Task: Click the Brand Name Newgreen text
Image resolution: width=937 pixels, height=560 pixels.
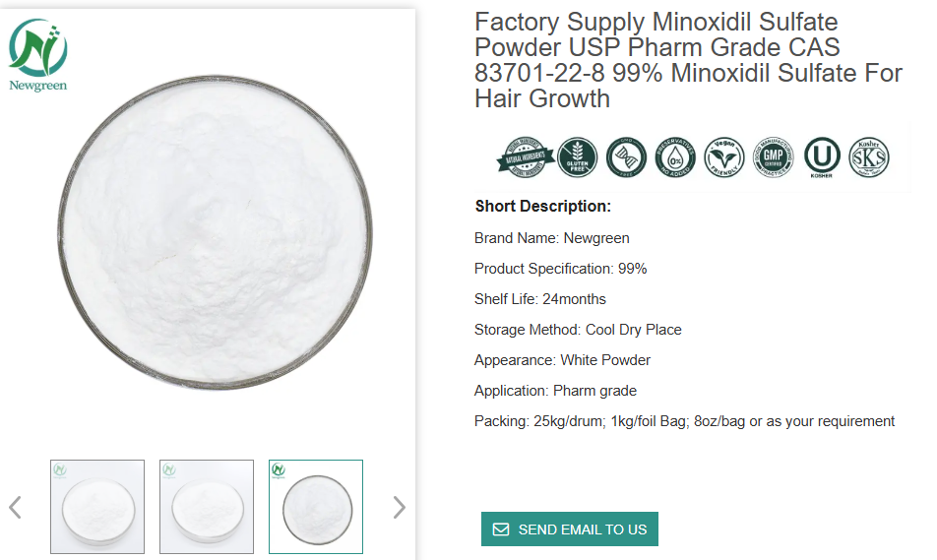Action: point(552,238)
